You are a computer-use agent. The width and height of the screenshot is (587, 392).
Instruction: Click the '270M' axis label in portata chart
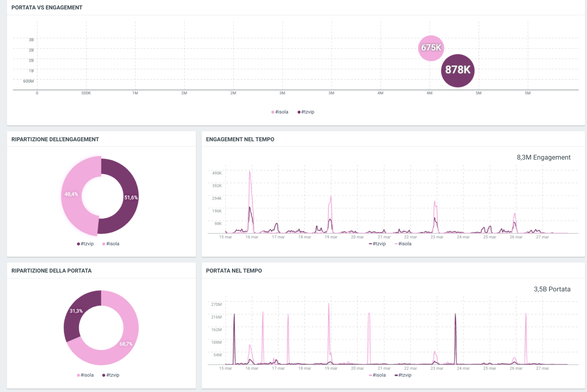(216, 304)
